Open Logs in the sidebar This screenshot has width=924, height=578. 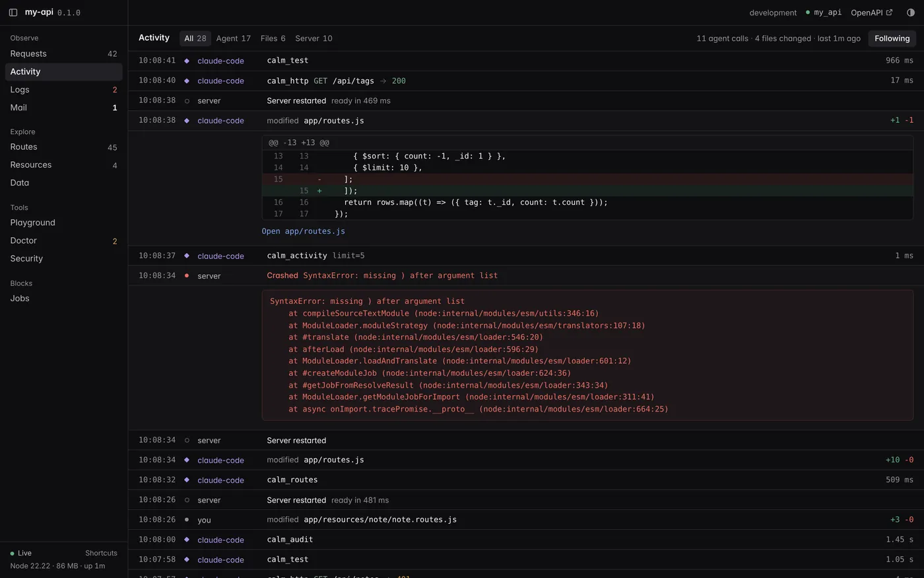63,89
